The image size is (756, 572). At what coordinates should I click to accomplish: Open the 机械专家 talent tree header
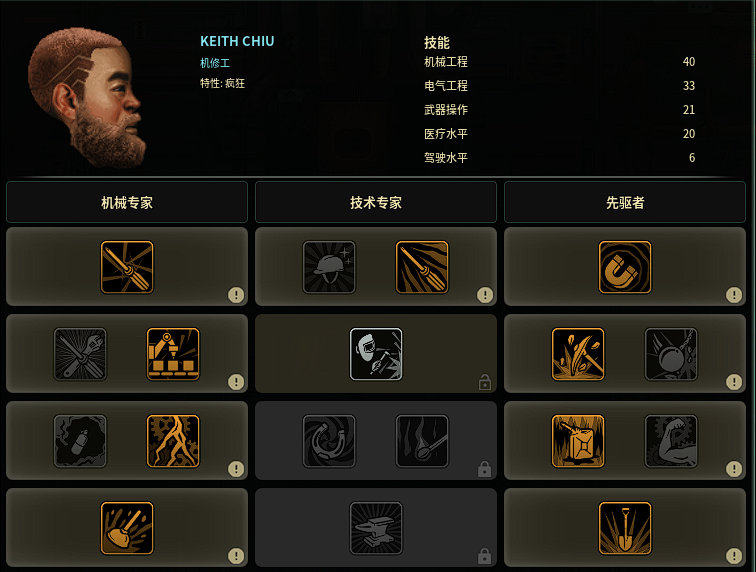click(127, 202)
